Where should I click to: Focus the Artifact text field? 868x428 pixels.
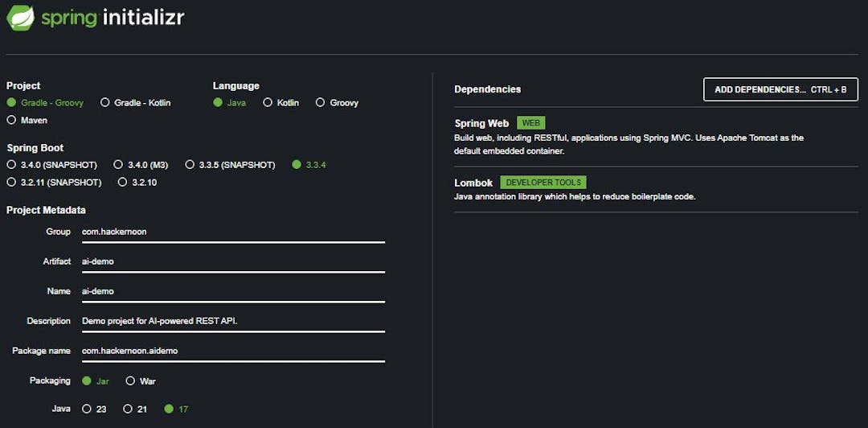233,261
